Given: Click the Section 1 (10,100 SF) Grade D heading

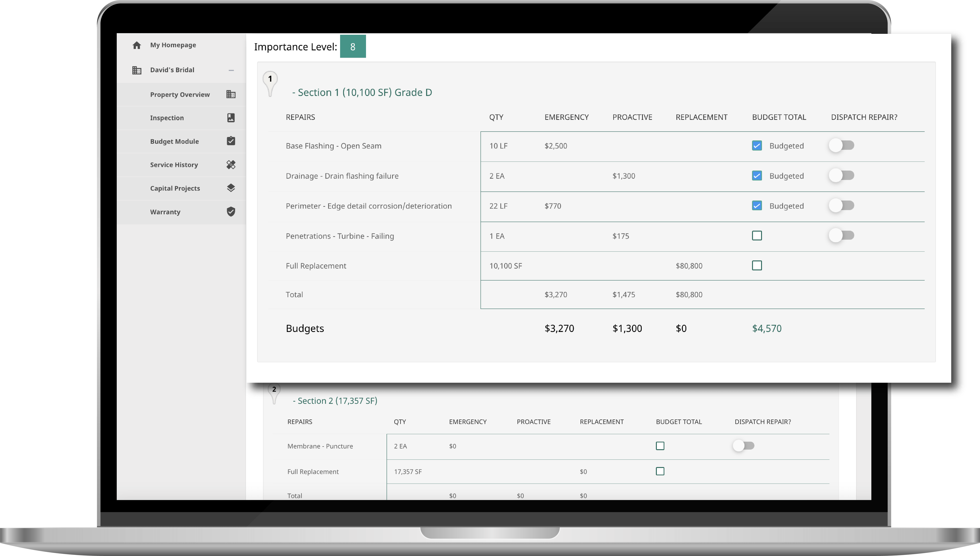Looking at the screenshot, I should click(362, 93).
